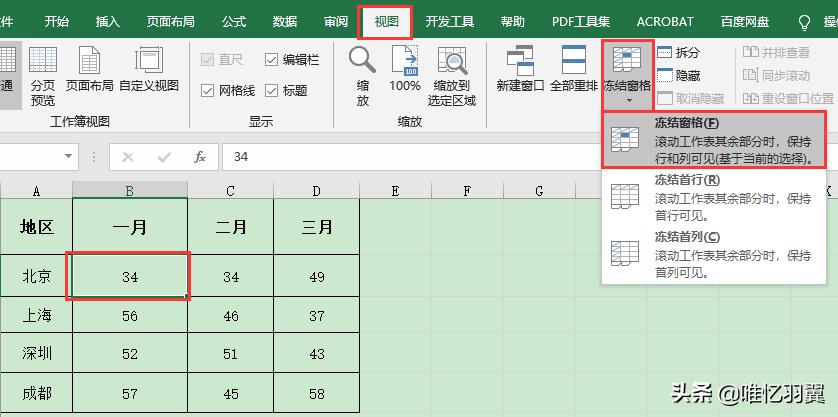Select column F header
The height and width of the screenshot is (417, 838).
(468, 191)
